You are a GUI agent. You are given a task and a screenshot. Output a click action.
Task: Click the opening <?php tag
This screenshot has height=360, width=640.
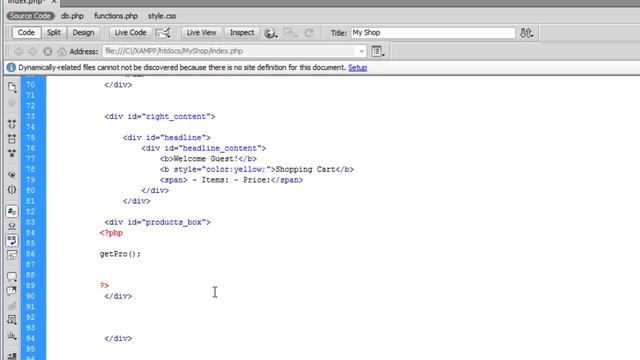(x=111, y=233)
